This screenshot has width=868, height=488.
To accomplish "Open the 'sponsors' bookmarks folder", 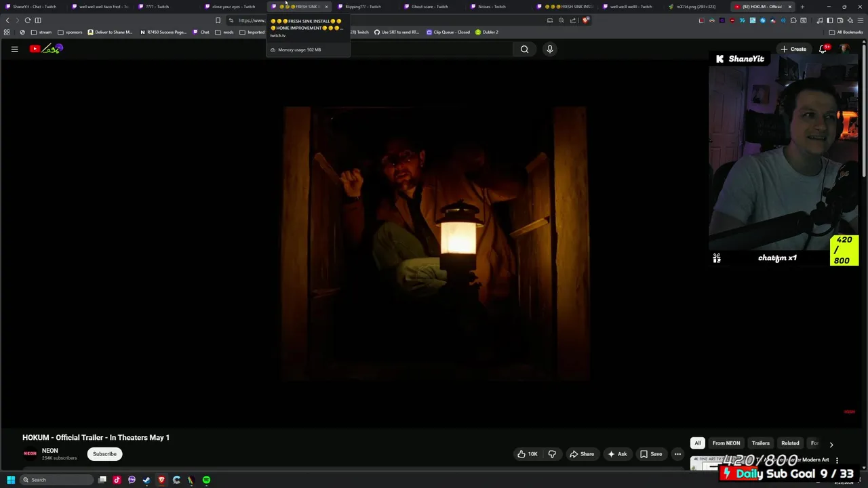I will click(70, 32).
